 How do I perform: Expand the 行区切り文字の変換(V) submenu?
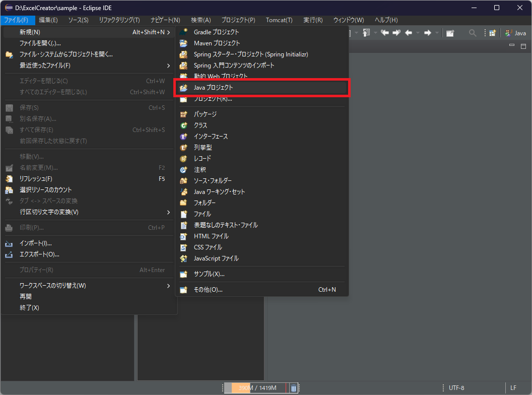coord(89,212)
